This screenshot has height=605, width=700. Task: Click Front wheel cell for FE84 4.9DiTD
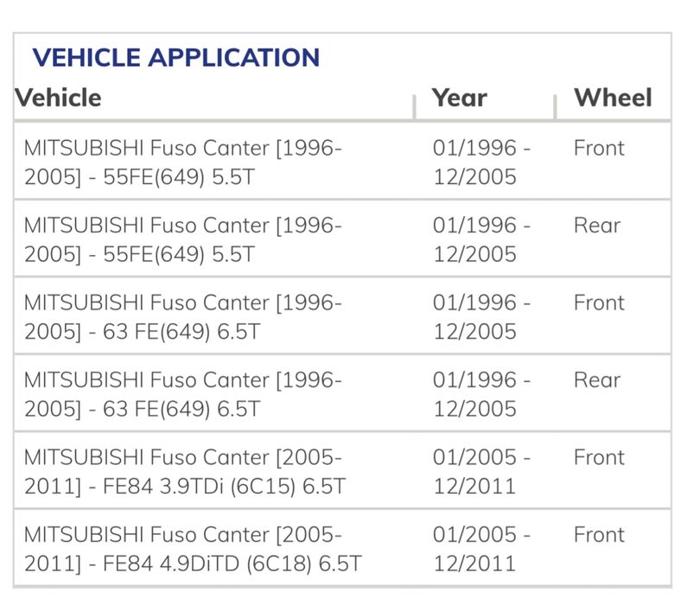point(598,535)
